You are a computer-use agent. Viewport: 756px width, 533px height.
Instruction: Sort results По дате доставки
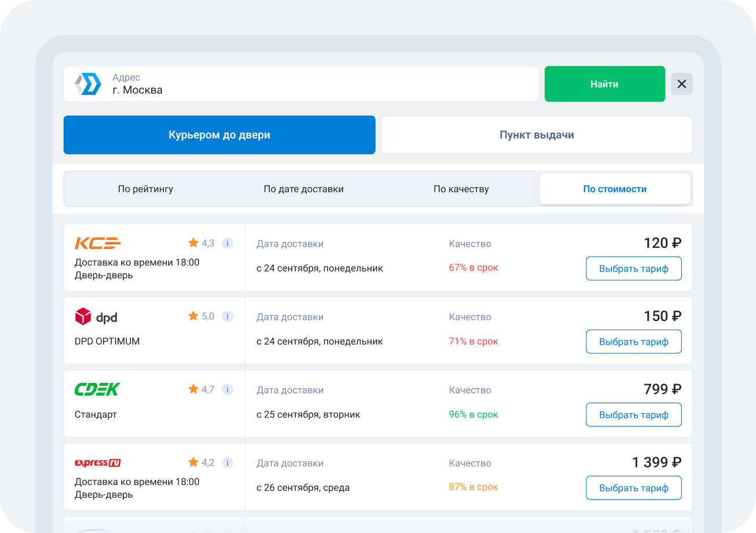point(304,189)
